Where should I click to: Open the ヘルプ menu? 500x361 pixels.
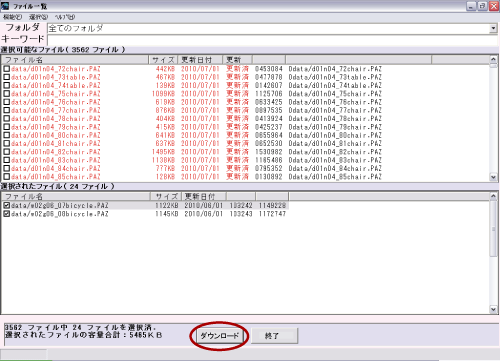(x=65, y=17)
